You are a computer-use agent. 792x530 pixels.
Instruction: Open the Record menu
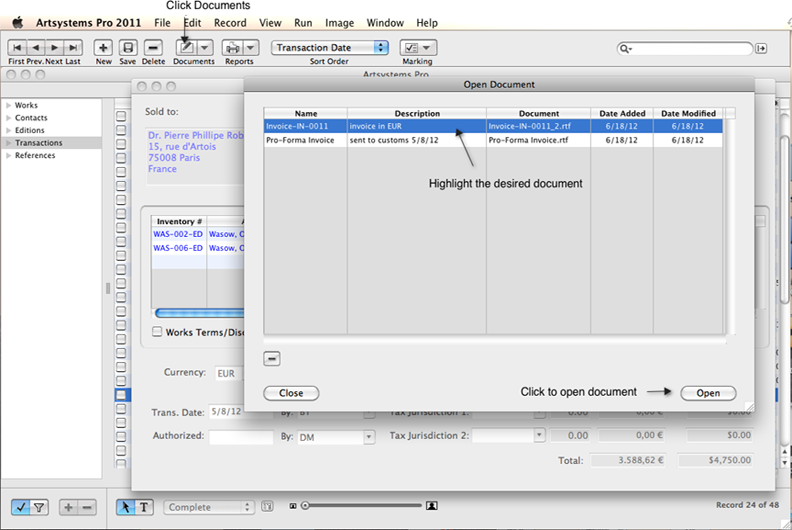click(x=230, y=23)
